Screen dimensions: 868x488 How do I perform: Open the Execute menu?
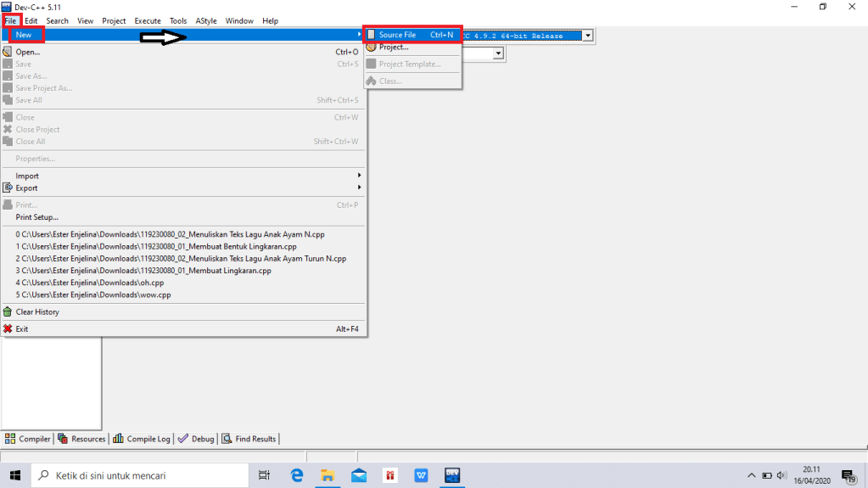pyautogui.click(x=147, y=20)
